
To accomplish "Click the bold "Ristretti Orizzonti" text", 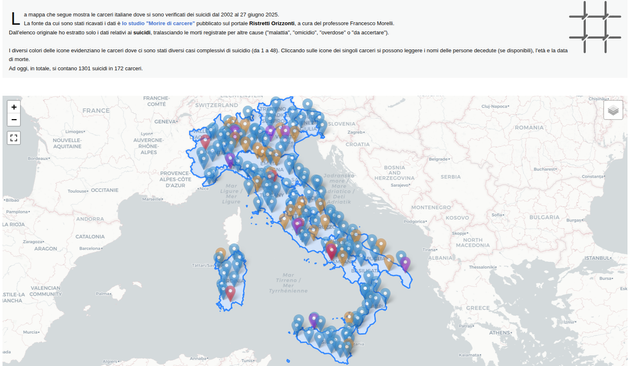I will coord(272,23).
